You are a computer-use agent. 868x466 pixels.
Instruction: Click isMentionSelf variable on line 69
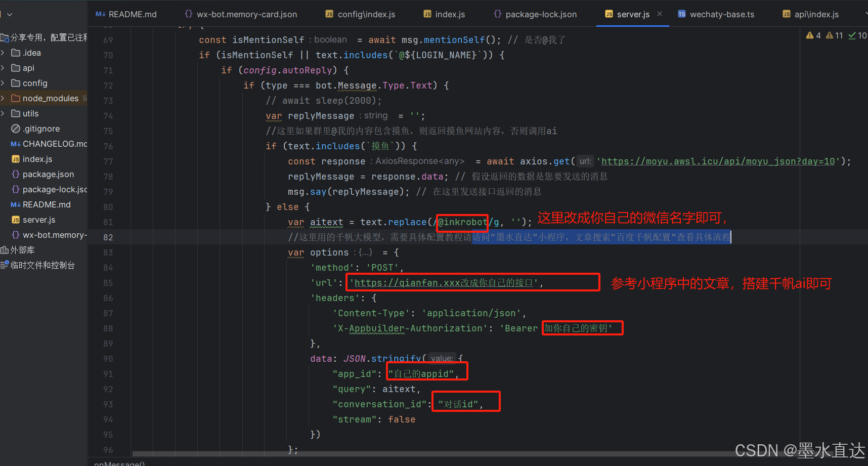coord(268,40)
